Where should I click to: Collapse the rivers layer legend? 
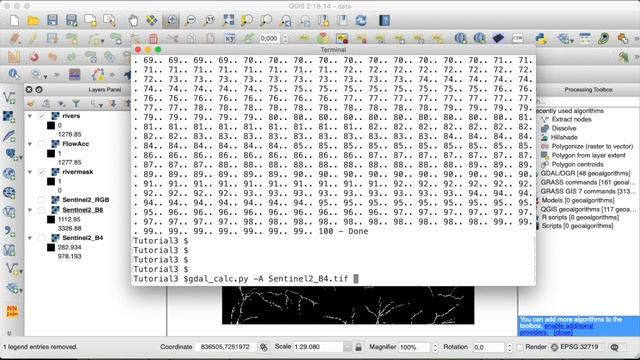[30, 116]
